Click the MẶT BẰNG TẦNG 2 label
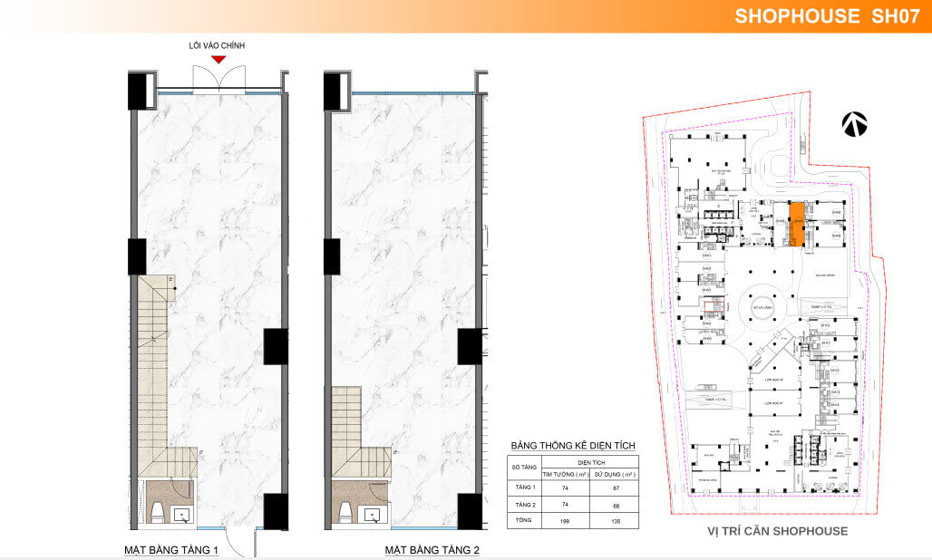 click(432, 550)
